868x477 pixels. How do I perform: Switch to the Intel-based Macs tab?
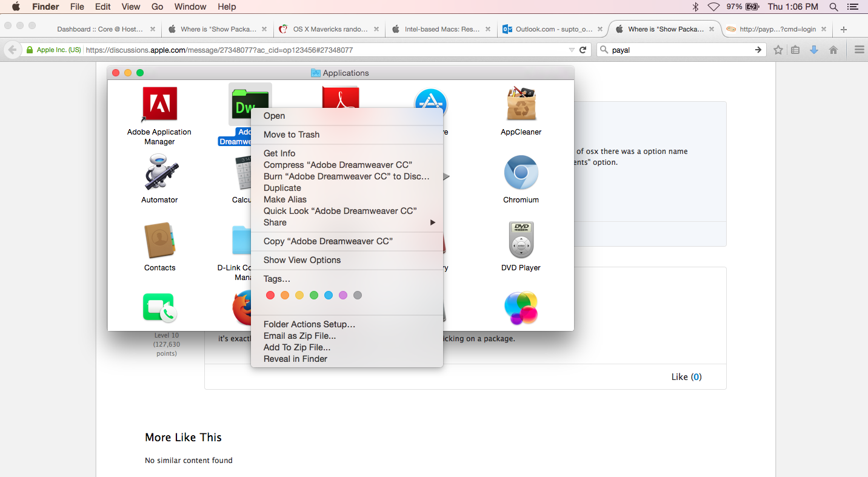[441, 29]
